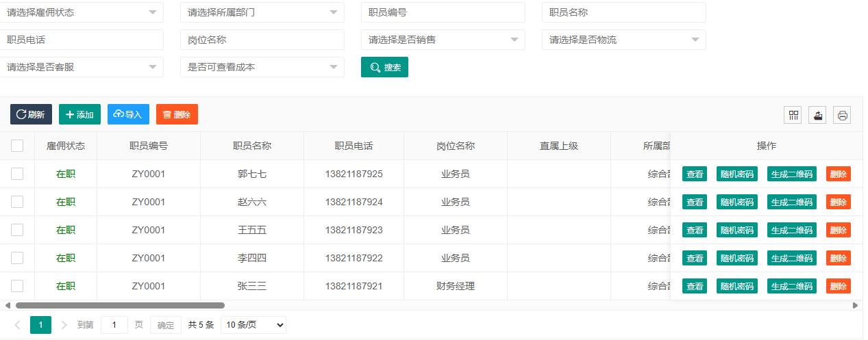Click the column filter grid icon
The height and width of the screenshot is (340, 868).
point(793,115)
